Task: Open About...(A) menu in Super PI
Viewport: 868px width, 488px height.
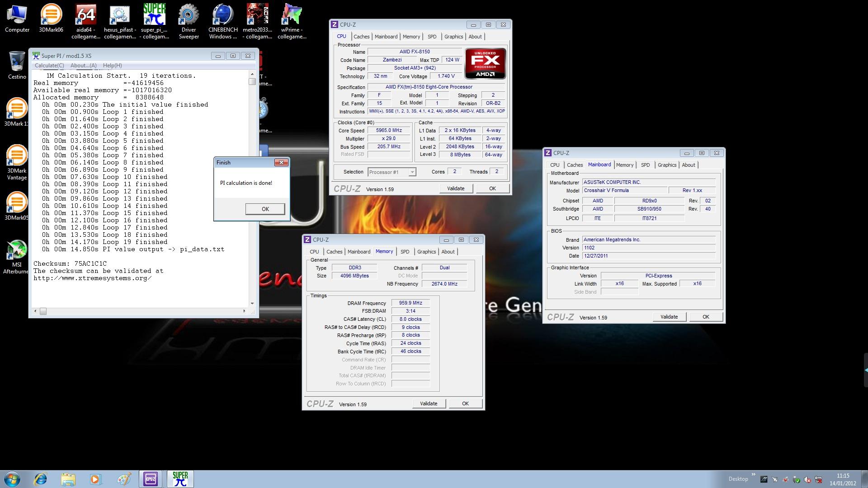Action: coord(84,66)
